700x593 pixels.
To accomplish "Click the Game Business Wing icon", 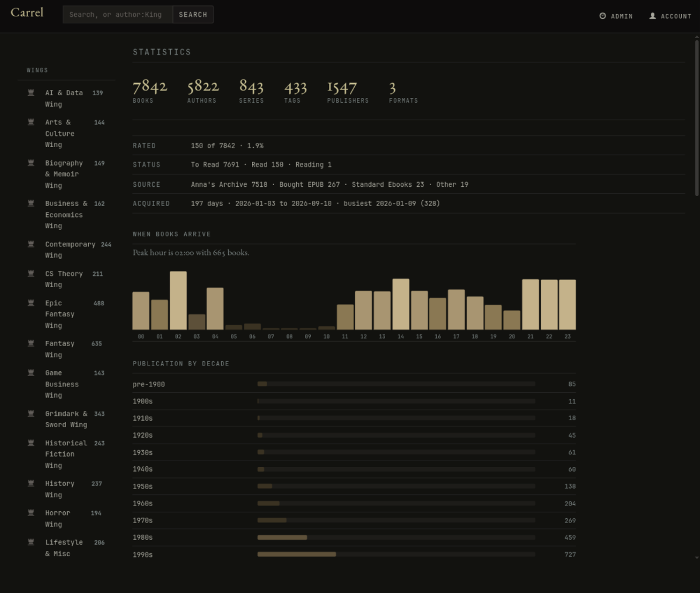I will click(31, 372).
